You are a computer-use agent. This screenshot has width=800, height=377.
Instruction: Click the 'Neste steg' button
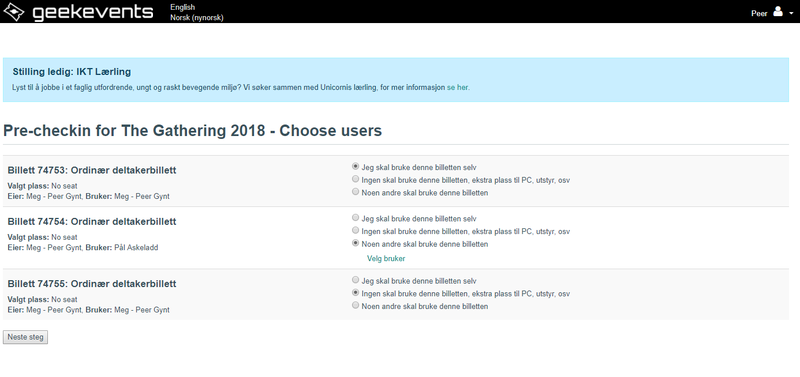pos(26,337)
